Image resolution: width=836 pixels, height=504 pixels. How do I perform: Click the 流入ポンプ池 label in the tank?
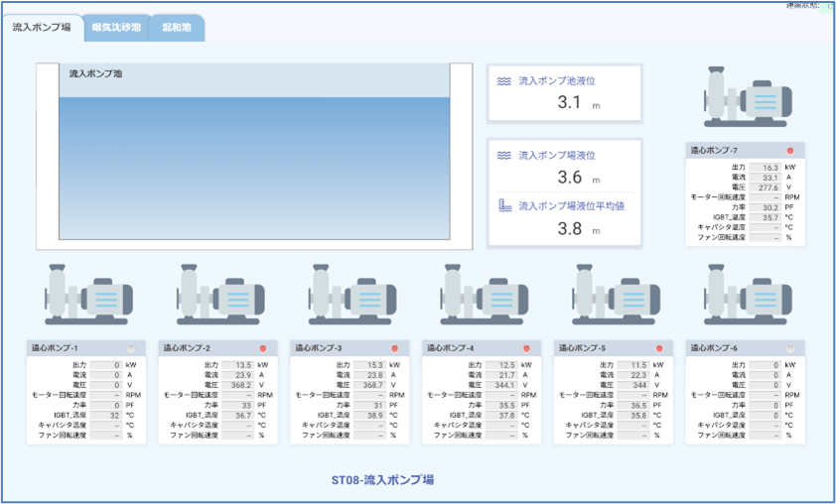(95, 73)
